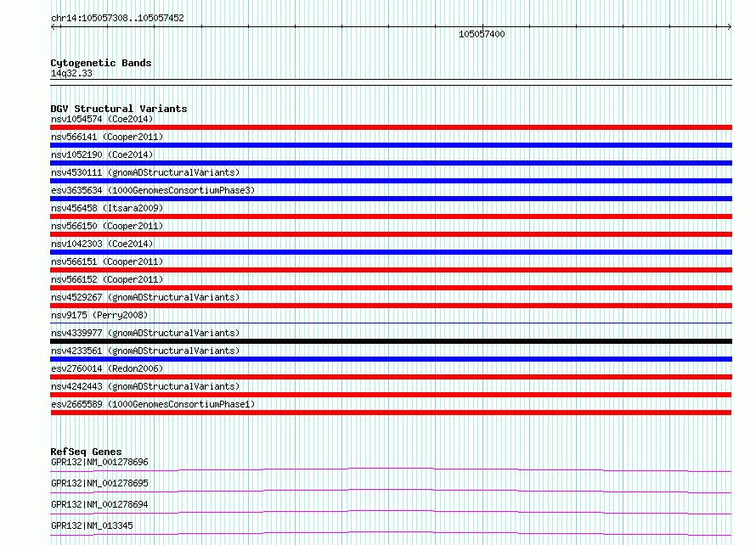Click the nsv4530111 gnomAD variant label

click(145, 172)
